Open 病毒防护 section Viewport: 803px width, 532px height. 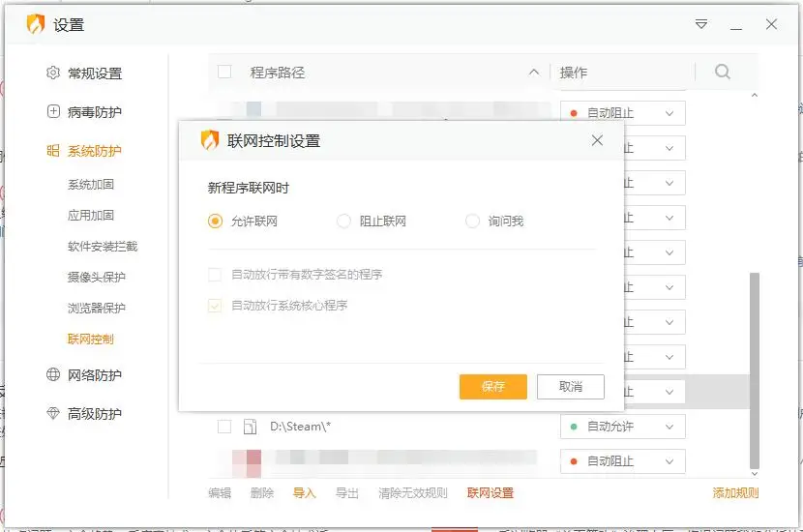click(x=95, y=111)
